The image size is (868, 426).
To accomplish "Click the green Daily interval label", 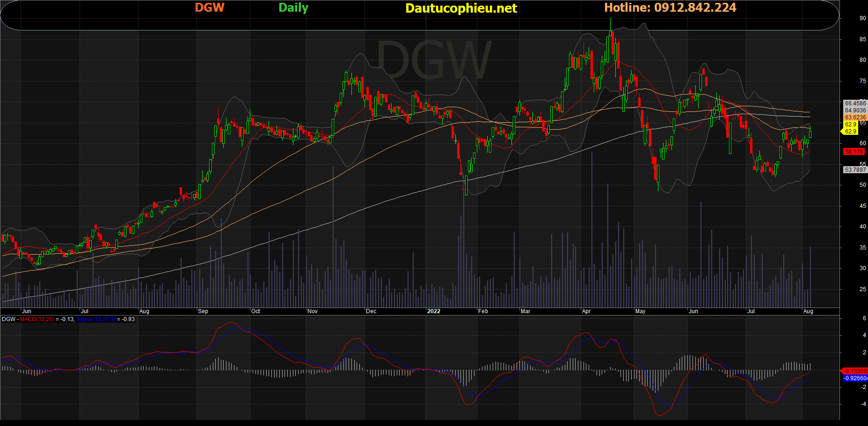I will tap(293, 8).
